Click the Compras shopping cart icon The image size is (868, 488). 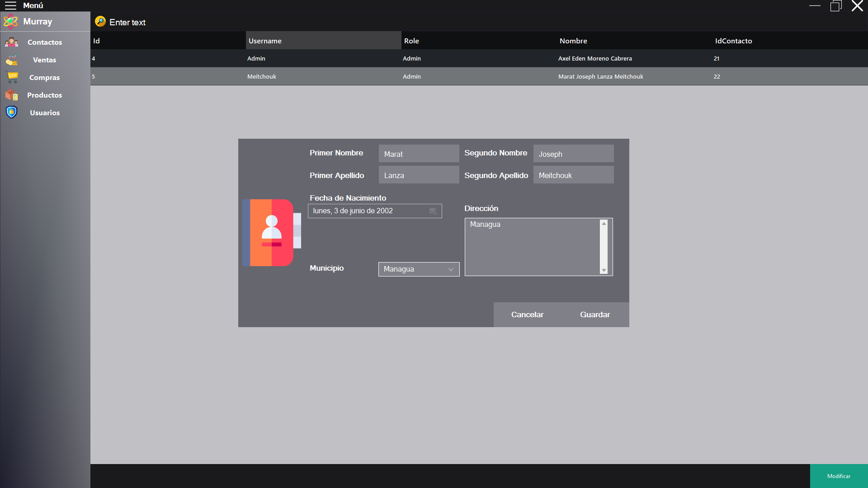[x=12, y=77]
